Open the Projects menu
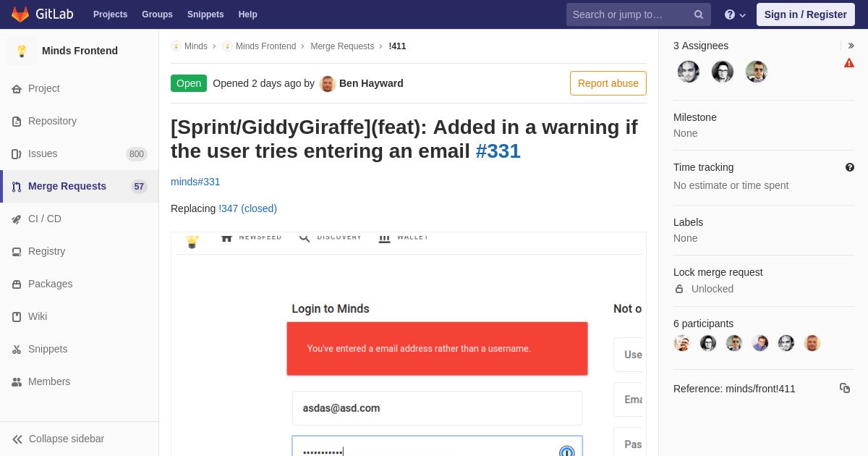868x456 pixels. coord(110,14)
